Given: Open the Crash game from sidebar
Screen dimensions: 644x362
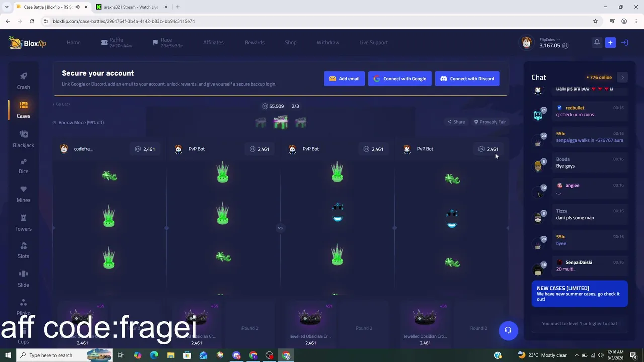Looking at the screenshot, I should click(23, 80).
